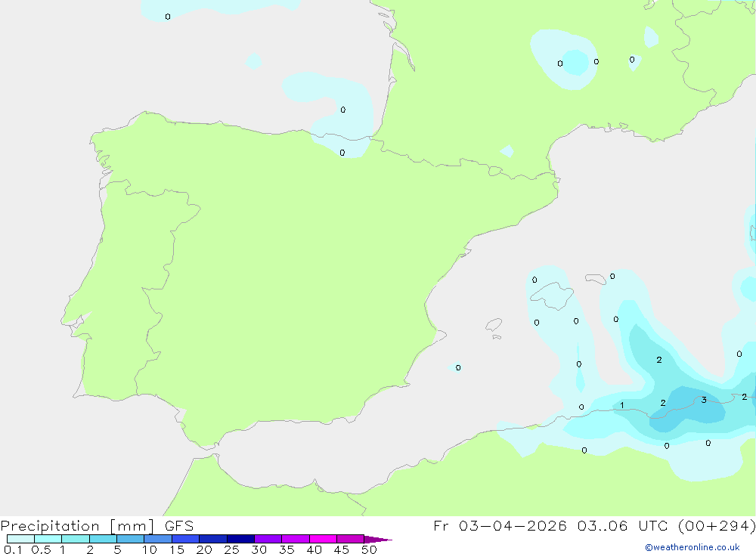Click the "GFS" model label
The width and height of the screenshot is (756, 554).
(x=179, y=526)
